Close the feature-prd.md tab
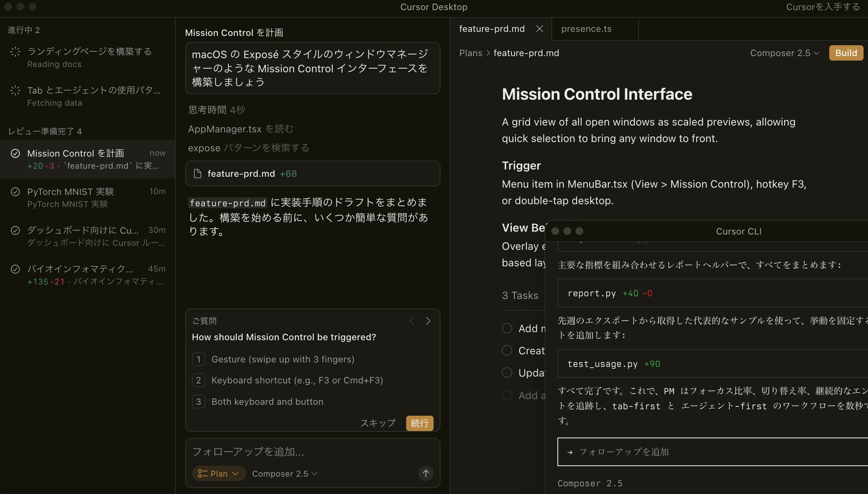 540,29
